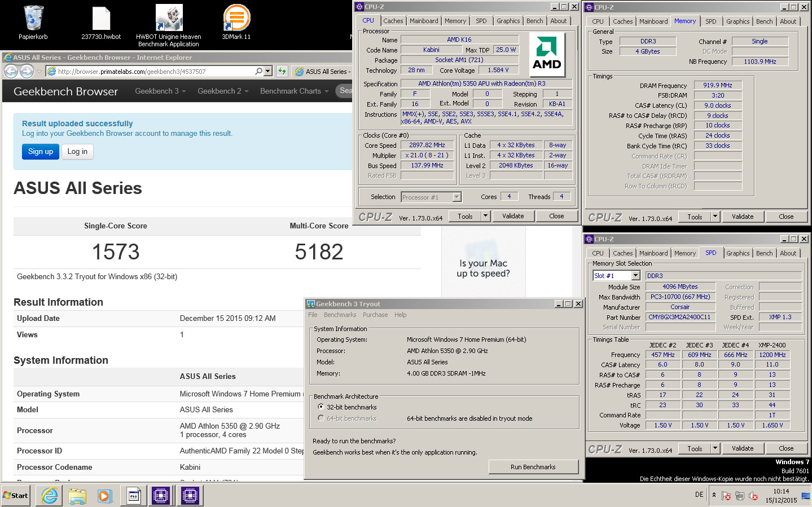
Task: Click the Sign up button
Action: (x=41, y=151)
